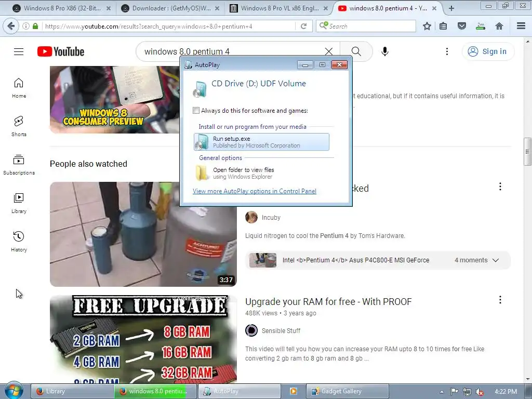This screenshot has width=532, height=399.
Task: Sign in to YouTube
Action: (x=488, y=51)
